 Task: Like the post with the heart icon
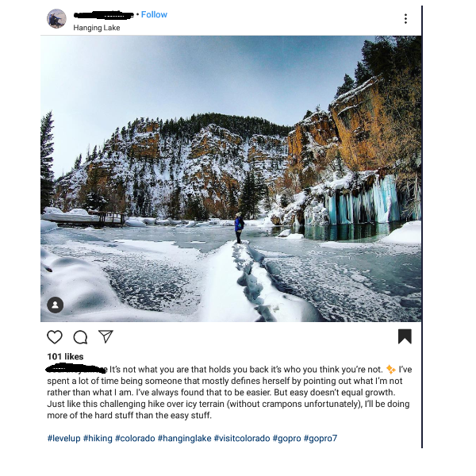point(55,337)
